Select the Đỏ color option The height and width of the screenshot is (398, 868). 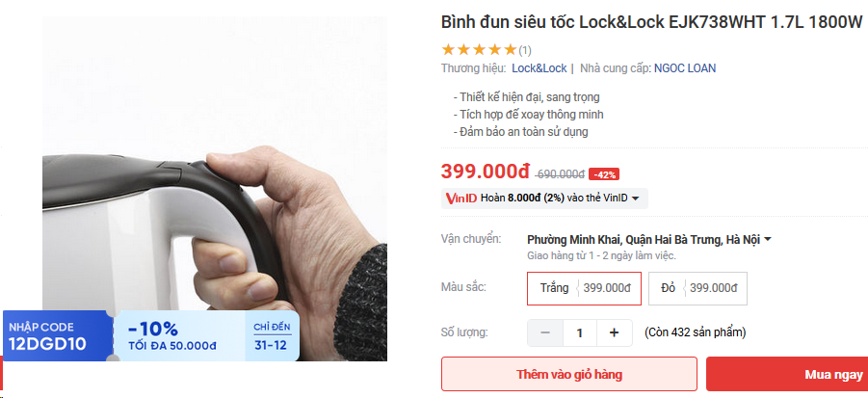698,288
